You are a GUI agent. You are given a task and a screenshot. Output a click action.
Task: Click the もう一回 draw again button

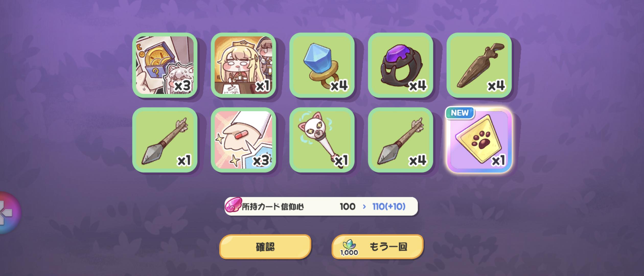(x=378, y=247)
